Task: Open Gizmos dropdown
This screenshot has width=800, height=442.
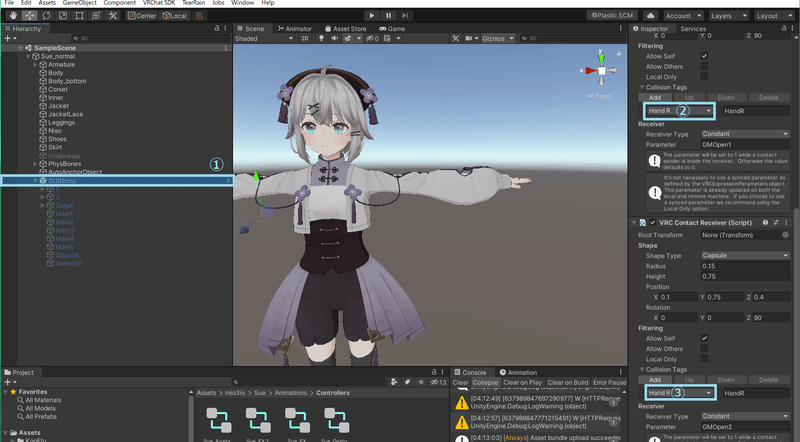Action: point(498,38)
